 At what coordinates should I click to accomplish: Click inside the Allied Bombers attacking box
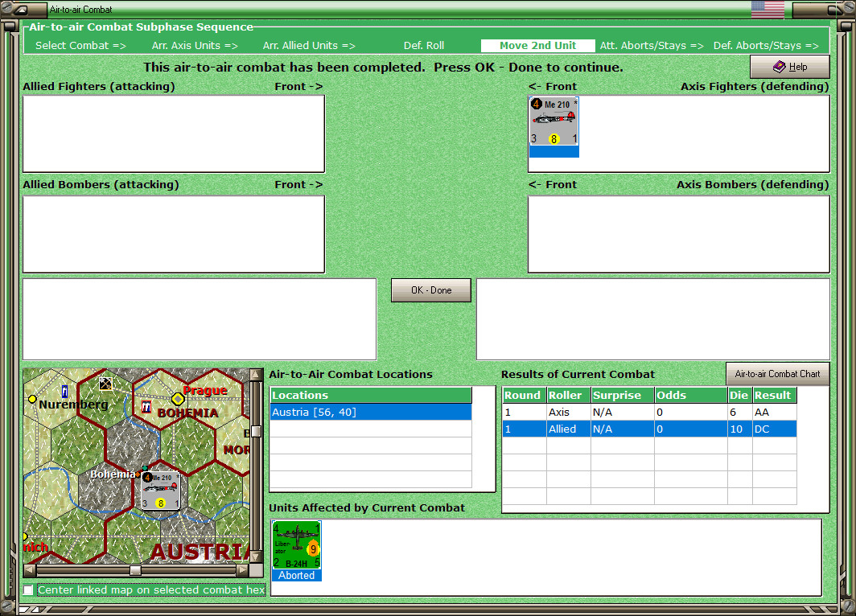click(x=174, y=234)
